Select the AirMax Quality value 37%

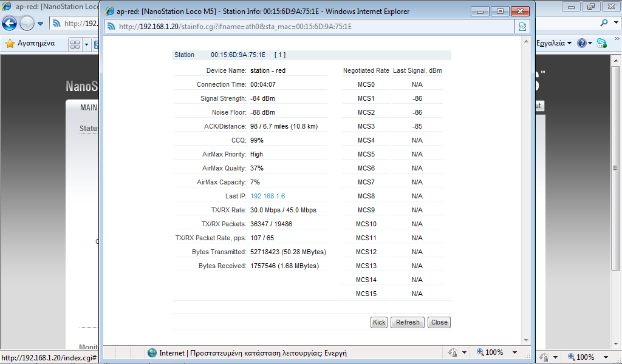pyautogui.click(x=257, y=168)
